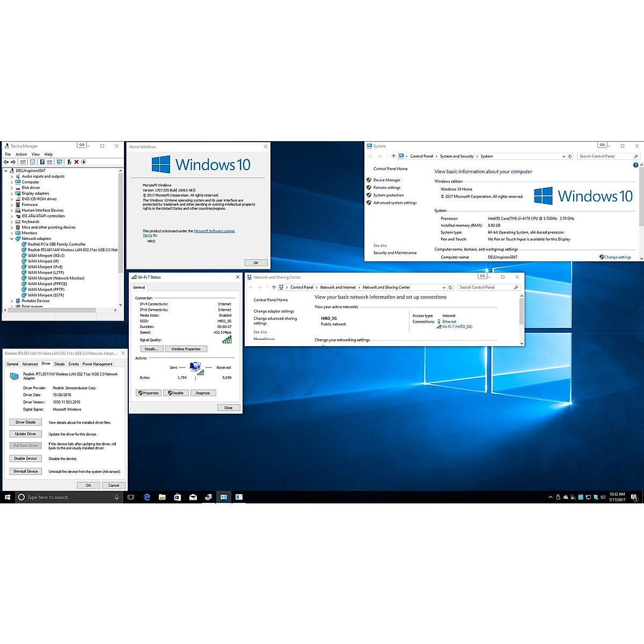
Task: Open Microsoft Edge from the taskbar
Action: tap(147, 497)
